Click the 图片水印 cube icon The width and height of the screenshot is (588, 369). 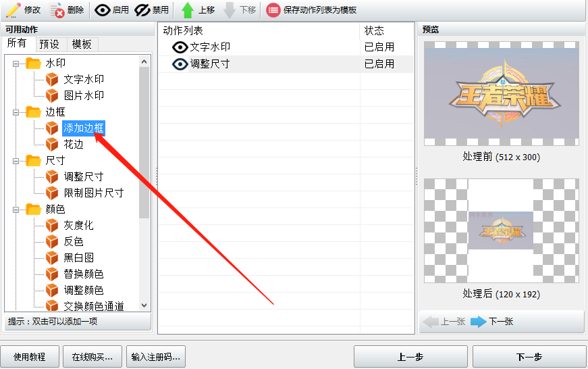pyautogui.click(x=52, y=95)
